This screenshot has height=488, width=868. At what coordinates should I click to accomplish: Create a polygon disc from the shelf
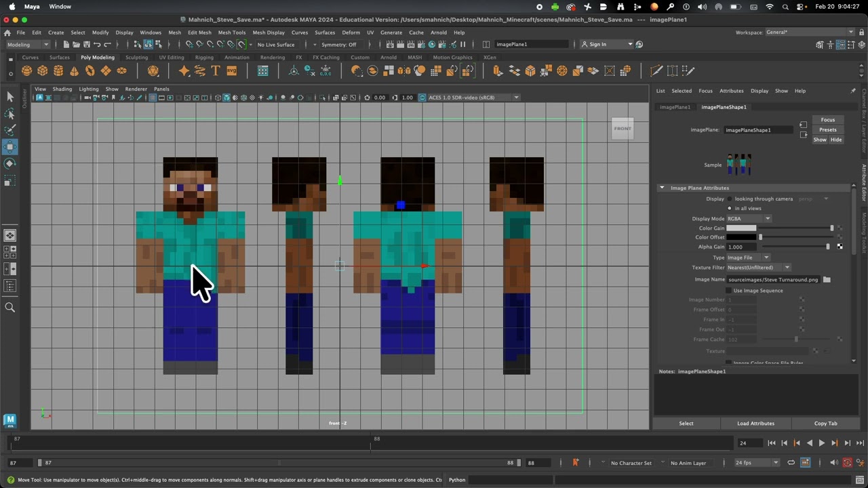coord(121,70)
